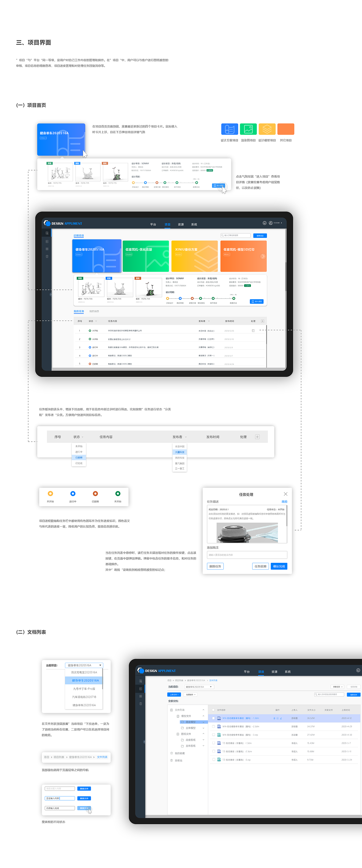Screen dimensions: 362x868
Task: Collapse the 文件列表 tree chevron
Action: 203,710
